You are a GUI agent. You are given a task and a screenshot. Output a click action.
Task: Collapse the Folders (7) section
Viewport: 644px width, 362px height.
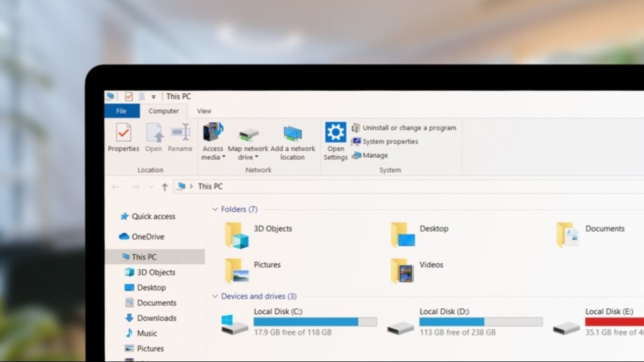click(x=214, y=209)
